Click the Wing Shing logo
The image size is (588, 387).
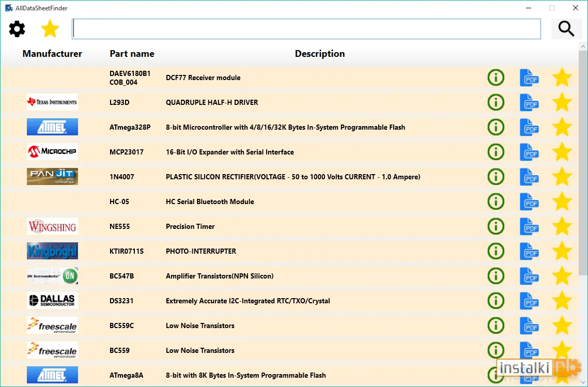[x=53, y=226]
